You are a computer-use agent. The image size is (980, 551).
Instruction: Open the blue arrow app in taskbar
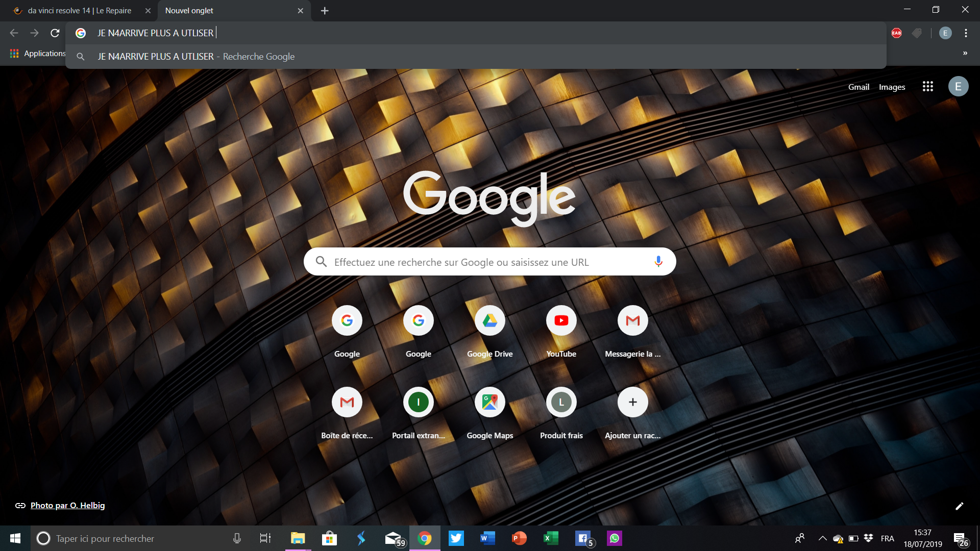[361, 538]
